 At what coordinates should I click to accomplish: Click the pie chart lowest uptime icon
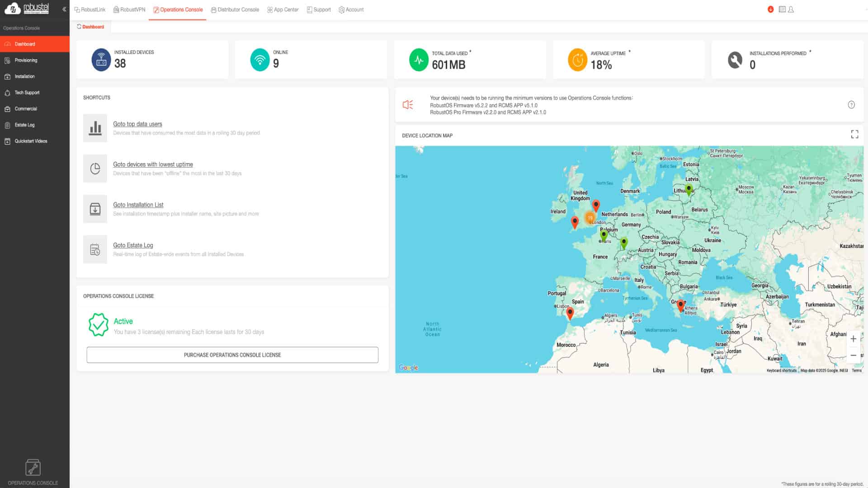(x=95, y=169)
